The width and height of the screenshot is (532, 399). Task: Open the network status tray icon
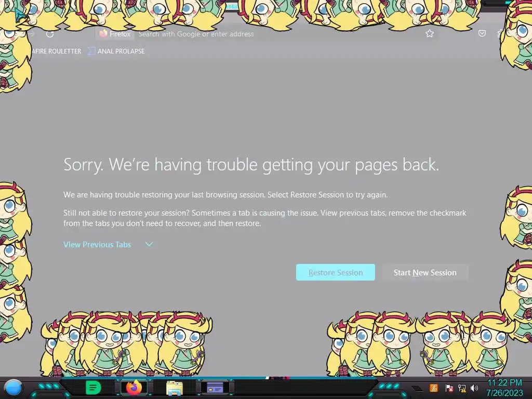[461, 388]
